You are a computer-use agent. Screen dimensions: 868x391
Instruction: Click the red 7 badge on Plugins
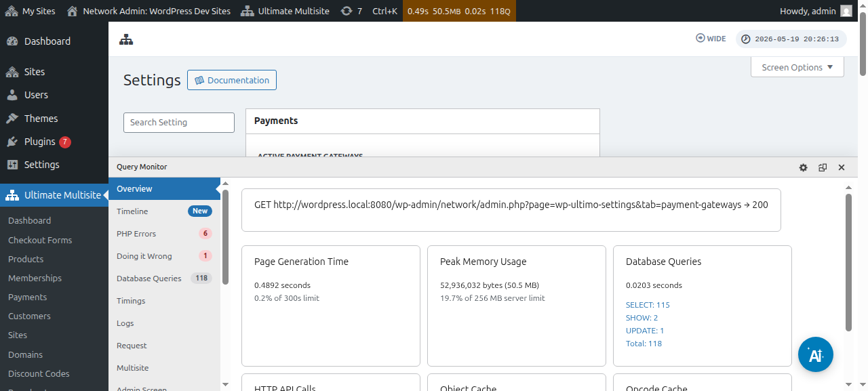(x=65, y=142)
